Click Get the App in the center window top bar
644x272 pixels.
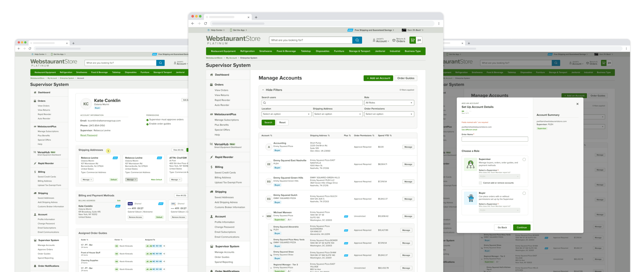tap(238, 30)
